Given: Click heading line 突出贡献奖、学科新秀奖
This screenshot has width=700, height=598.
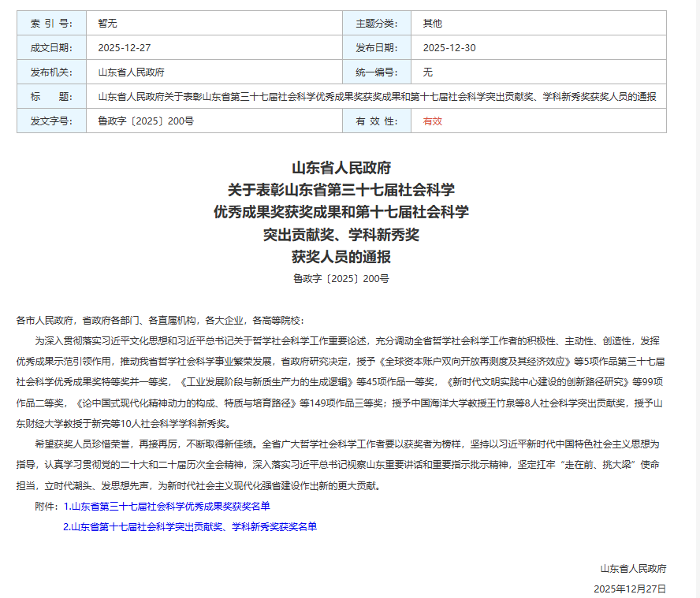Looking at the screenshot, I should coord(341,234).
